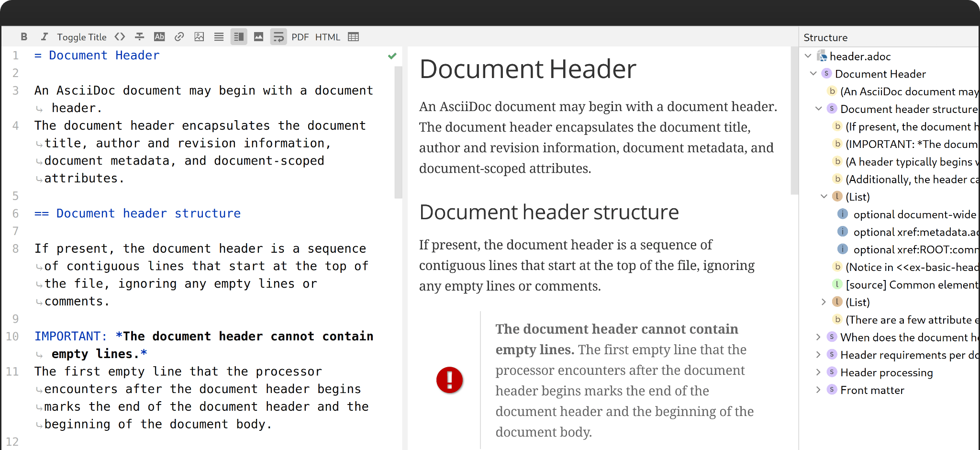
Task: Click the Bold formatting icon
Action: pos(24,37)
